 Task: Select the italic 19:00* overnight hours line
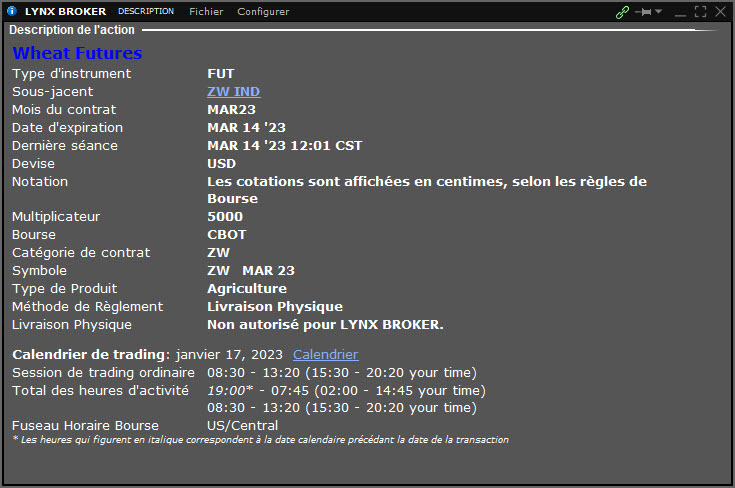tap(346, 390)
